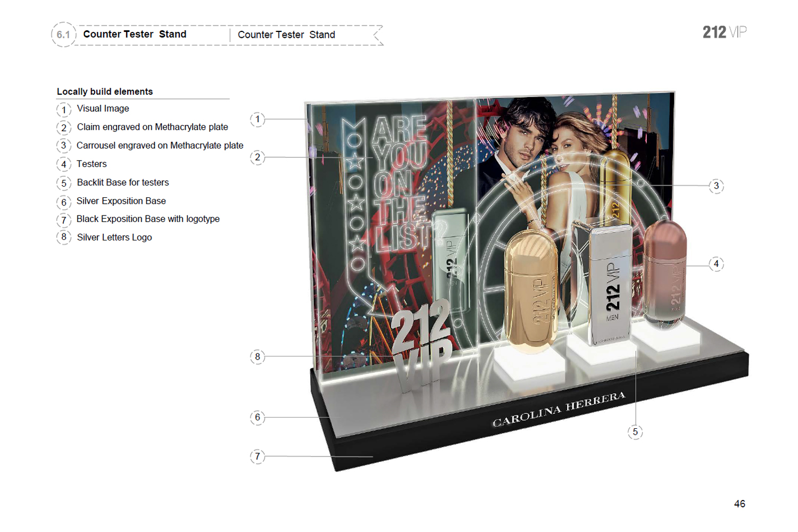Click callout number 5 below the display

click(x=635, y=432)
